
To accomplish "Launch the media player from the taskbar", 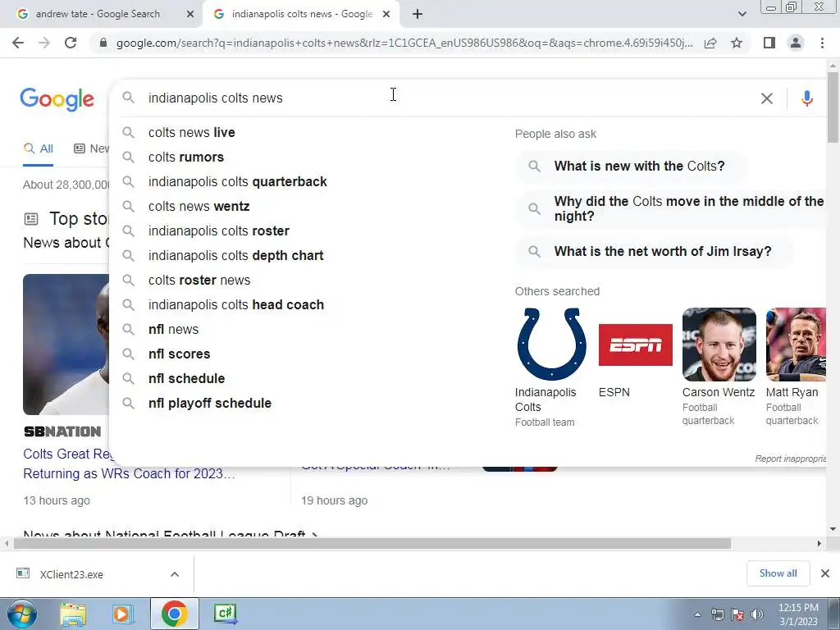I will click(121, 614).
